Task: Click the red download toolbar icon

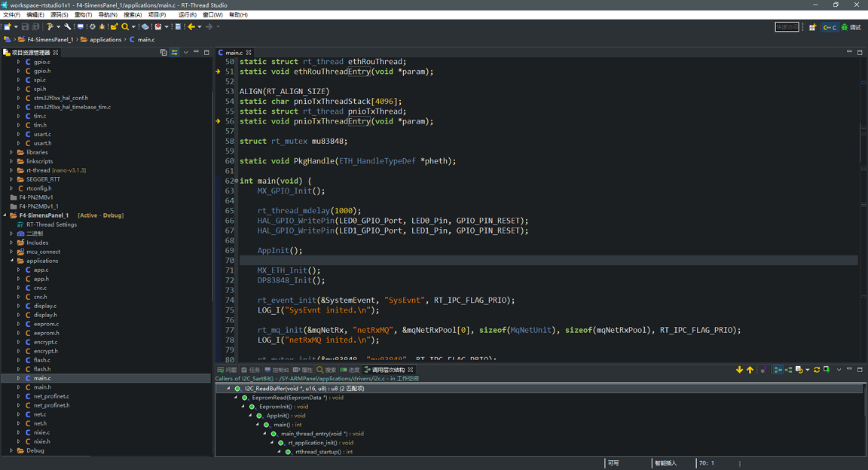Action: [x=158, y=26]
